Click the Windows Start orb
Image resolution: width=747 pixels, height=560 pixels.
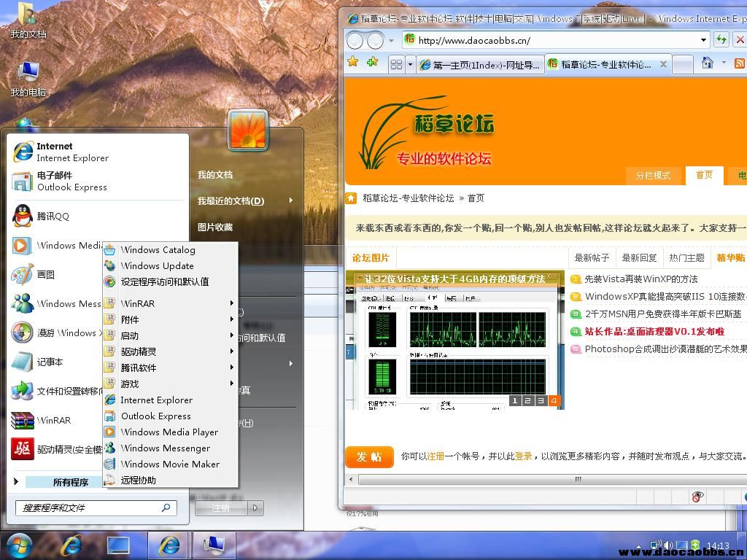click(19, 545)
